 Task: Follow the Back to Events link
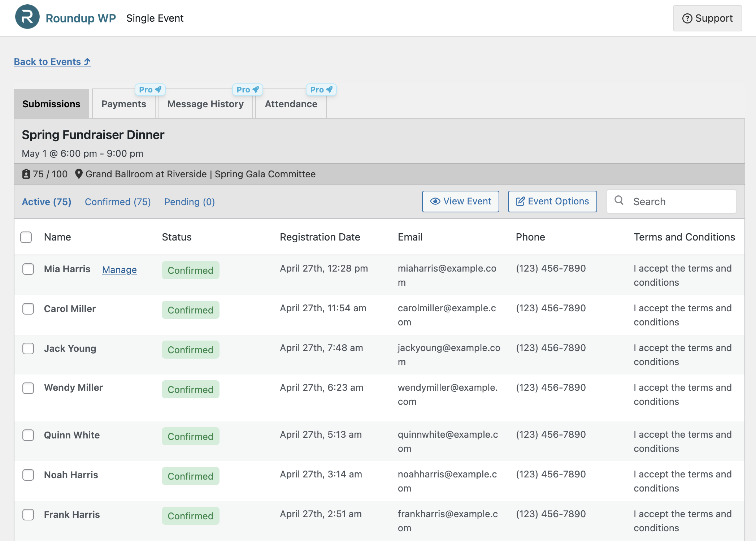pos(52,62)
